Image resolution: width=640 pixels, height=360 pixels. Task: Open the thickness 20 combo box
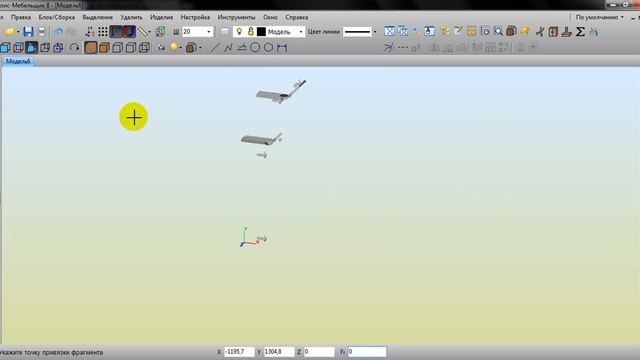pos(198,31)
